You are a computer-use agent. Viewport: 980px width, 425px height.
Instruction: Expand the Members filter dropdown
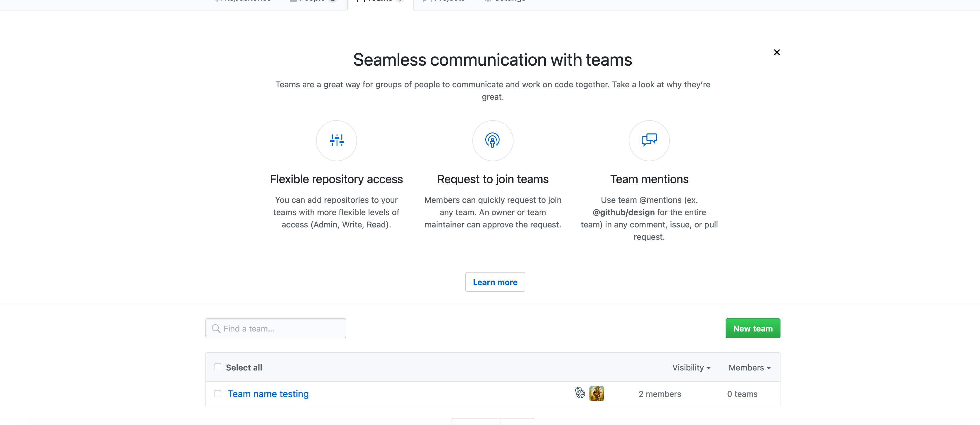click(x=749, y=368)
